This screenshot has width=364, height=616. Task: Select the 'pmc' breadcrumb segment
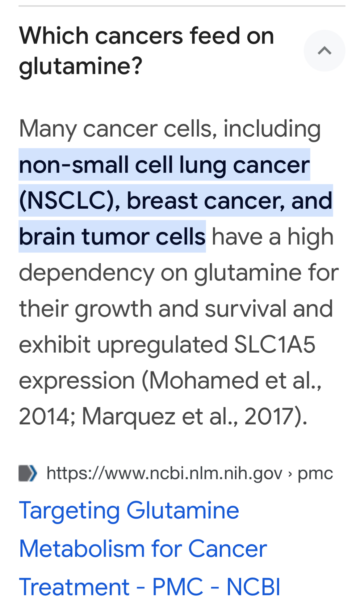tap(315, 474)
